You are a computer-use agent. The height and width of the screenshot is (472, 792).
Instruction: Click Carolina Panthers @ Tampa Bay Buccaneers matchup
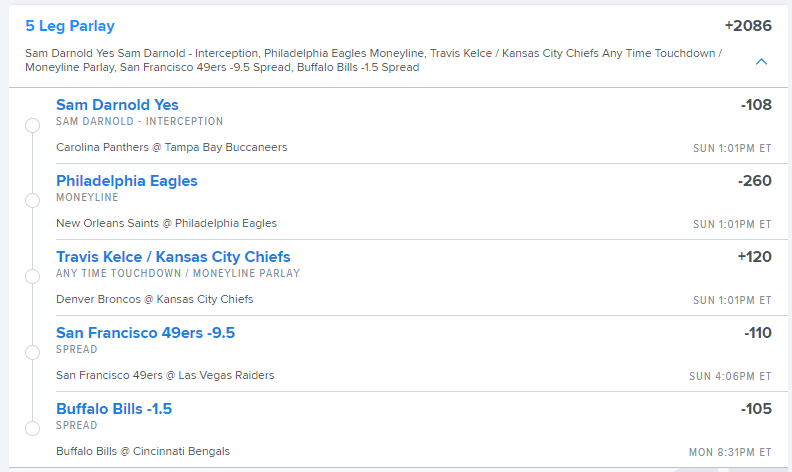pyautogui.click(x=171, y=147)
